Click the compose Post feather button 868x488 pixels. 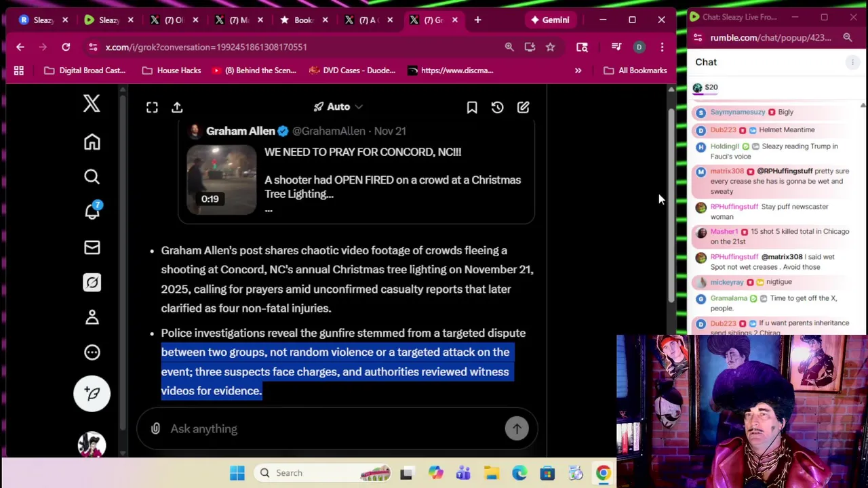coord(92,394)
